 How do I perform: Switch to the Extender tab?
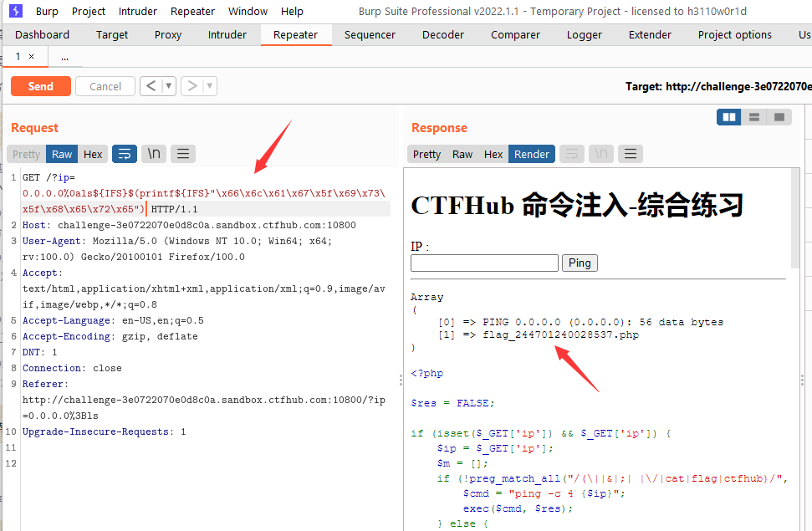[650, 35]
